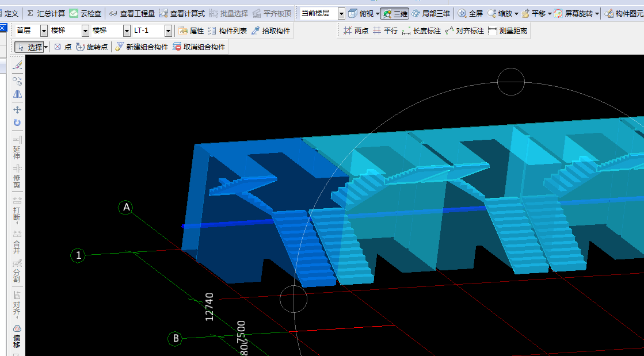Open the LT-1 component dropdown
The width and height of the screenshot is (644, 356).
(x=169, y=31)
